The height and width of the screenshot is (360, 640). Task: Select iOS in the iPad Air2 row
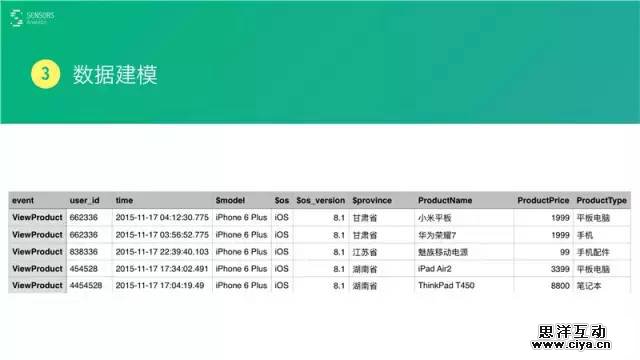(x=282, y=269)
